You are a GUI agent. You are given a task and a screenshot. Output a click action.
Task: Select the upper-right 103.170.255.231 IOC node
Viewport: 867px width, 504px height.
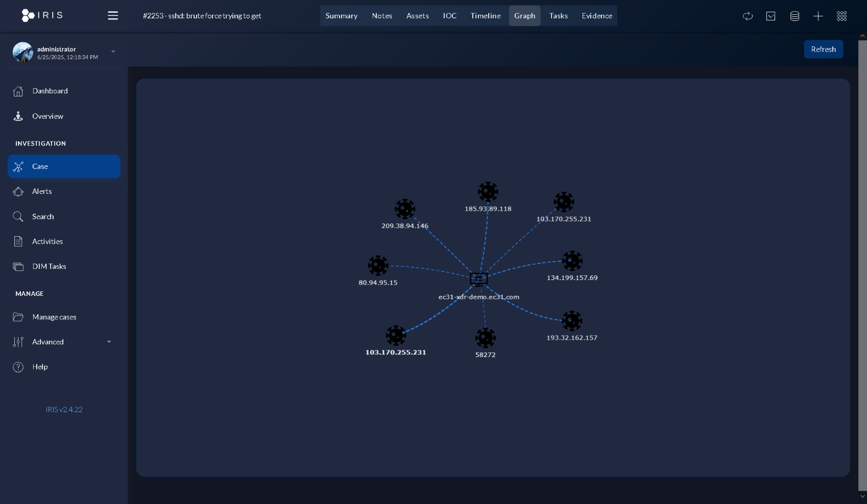[564, 202]
